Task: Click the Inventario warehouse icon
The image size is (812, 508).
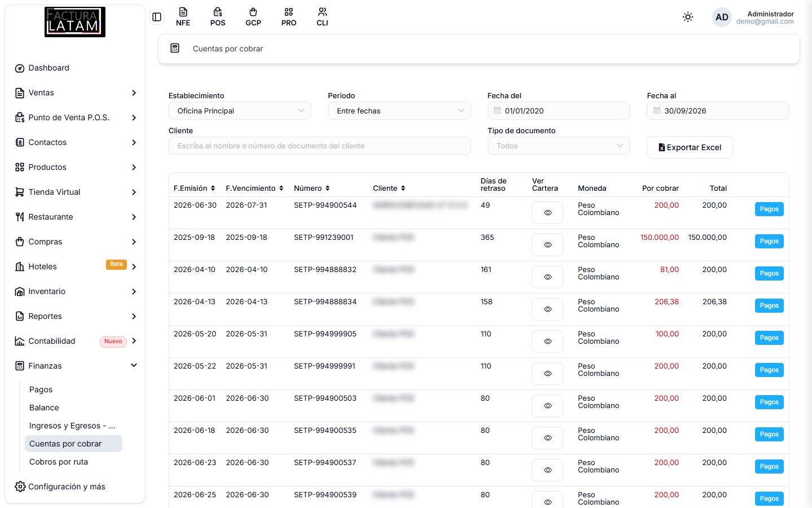Action: pyautogui.click(x=20, y=292)
